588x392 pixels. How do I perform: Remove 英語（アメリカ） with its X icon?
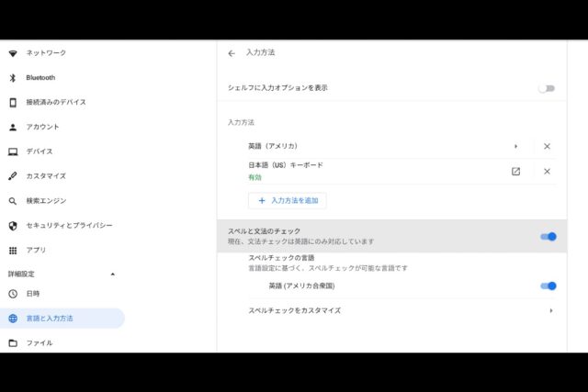(x=547, y=146)
